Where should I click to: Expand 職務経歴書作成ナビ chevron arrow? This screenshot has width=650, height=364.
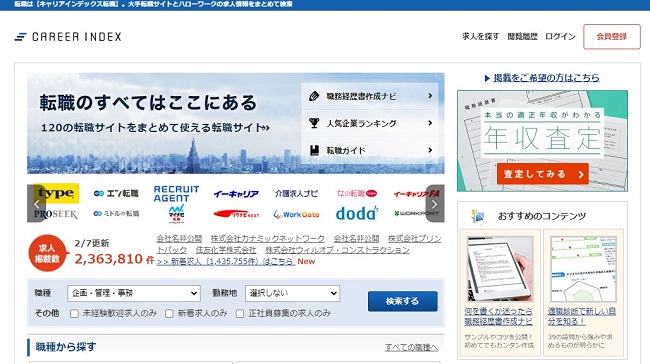(x=430, y=96)
